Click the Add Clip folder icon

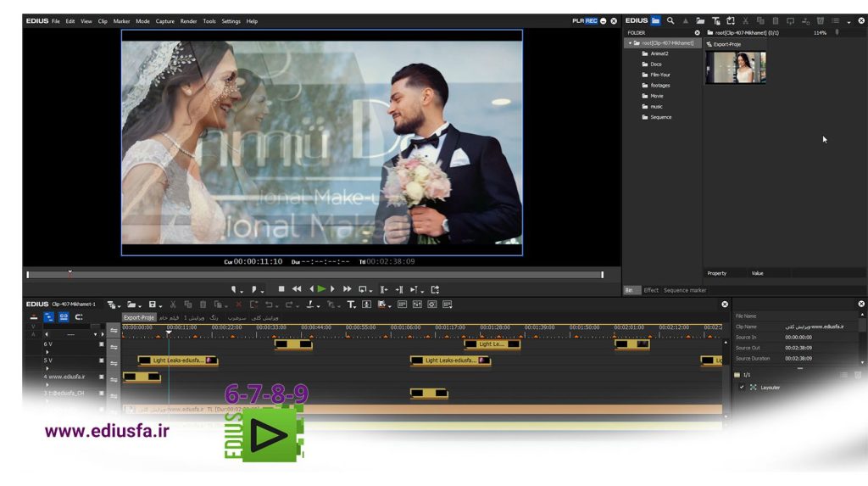tap(700, 21)
